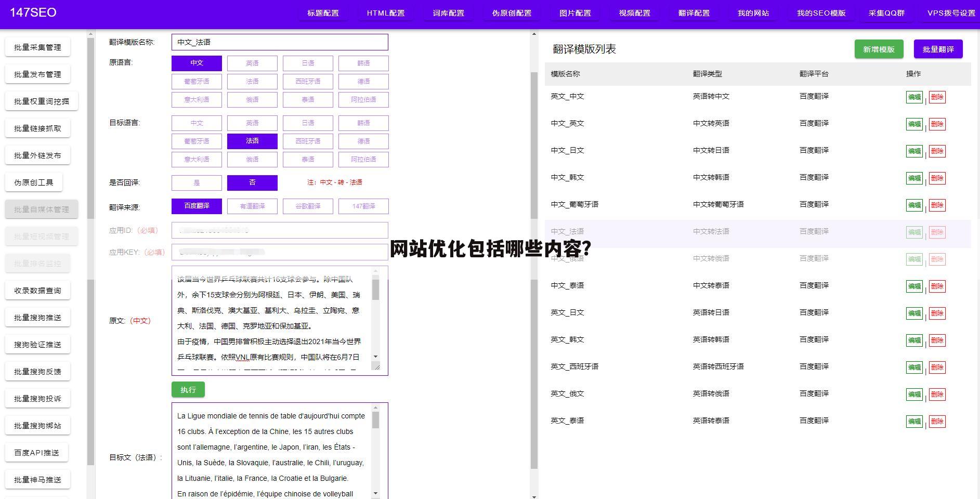980x499 pixels.
Task: Choose 谷歌翻译 as translation source
Action: (x=308, y=206)
